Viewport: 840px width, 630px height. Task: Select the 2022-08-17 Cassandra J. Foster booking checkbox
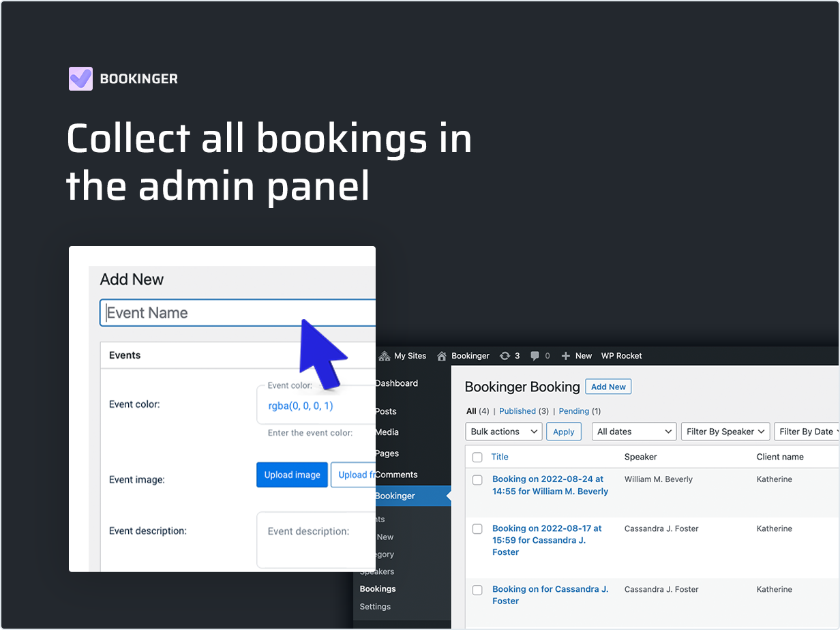[477, 529]
